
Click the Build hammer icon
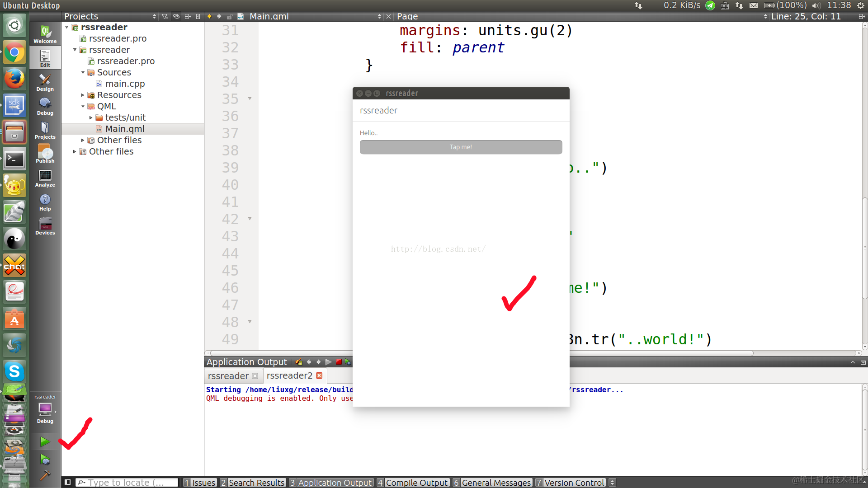[x=45, y=475]
